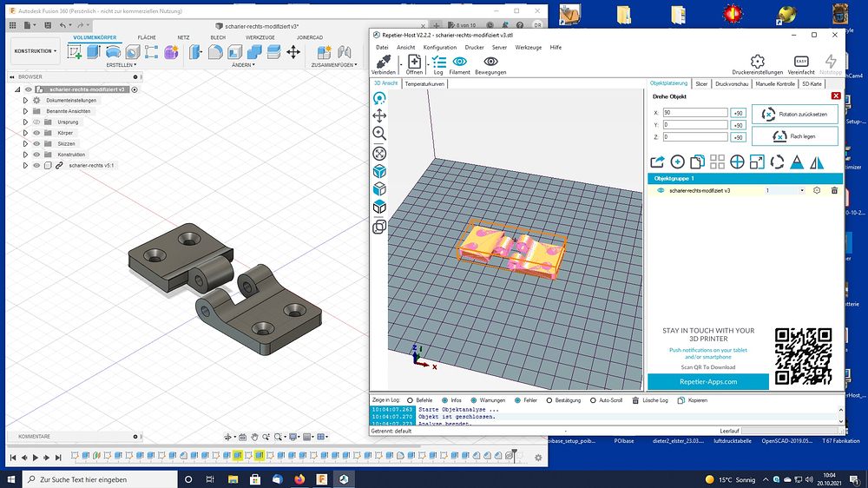The height and width of the screenshot is (488, 868).
Task: Open the Konfiguration menu in Repetier-Host
Action: click(x=440, y=48)
